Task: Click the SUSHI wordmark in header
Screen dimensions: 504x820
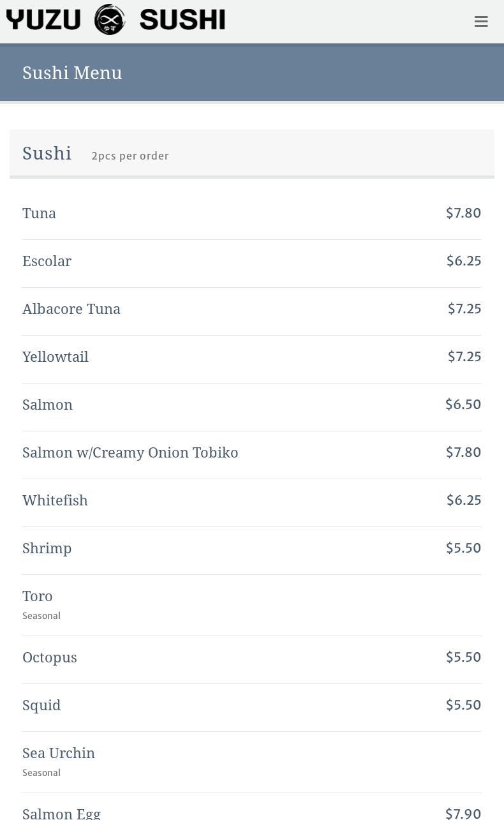Action: point(182,20)
